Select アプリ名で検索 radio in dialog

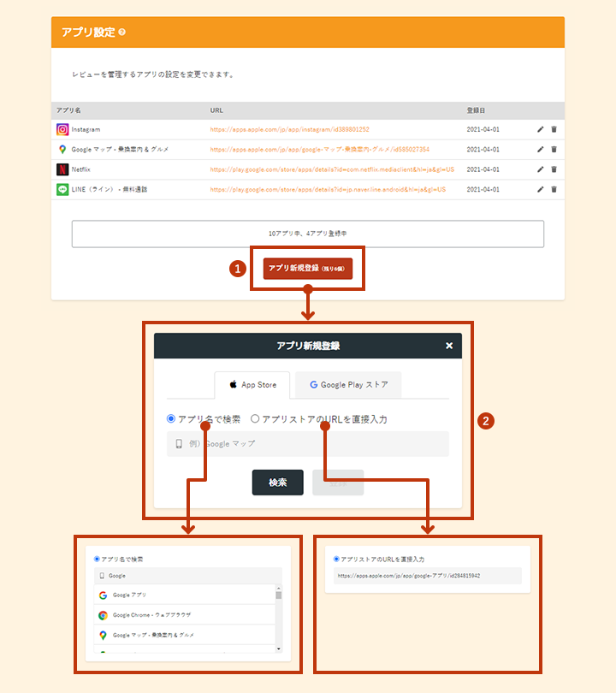[x=171, y=419]
